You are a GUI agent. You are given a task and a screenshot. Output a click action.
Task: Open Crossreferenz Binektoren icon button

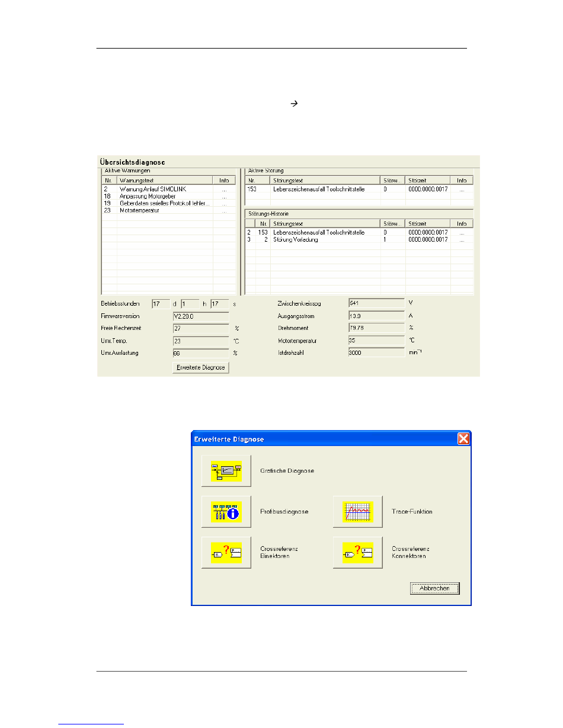[x=226, y=553]
